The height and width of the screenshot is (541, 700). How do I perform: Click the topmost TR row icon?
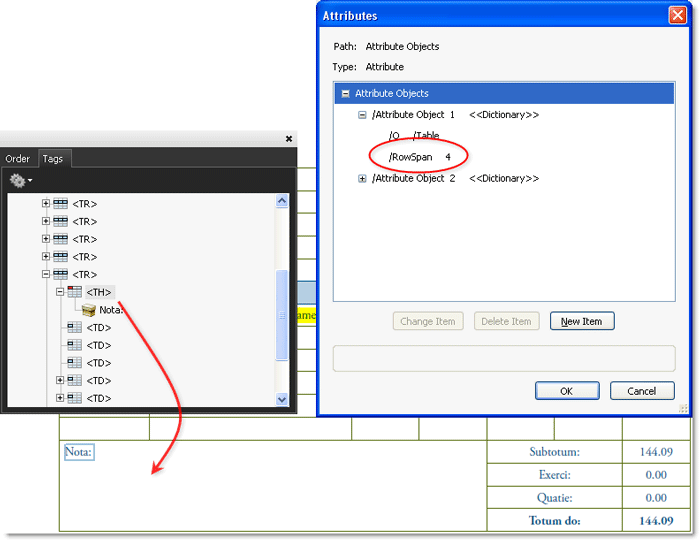coord(60,204)
